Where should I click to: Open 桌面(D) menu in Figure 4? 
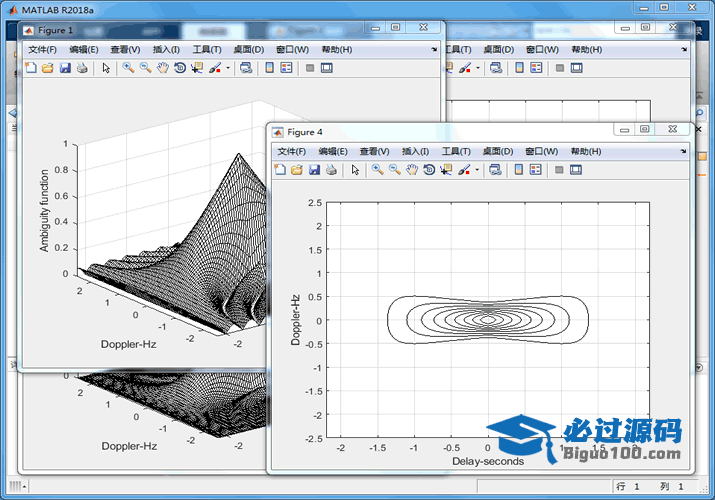coord(498,151)
